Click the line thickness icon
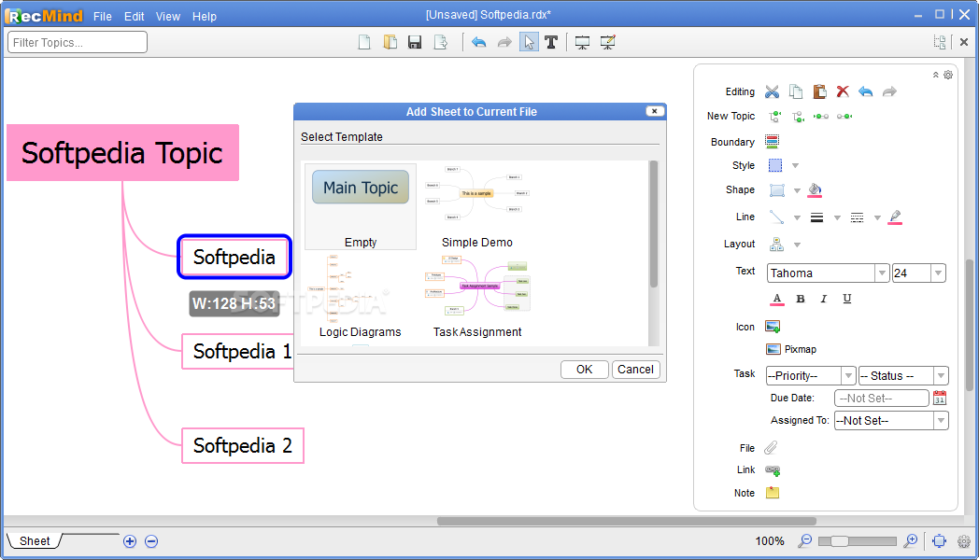This screenshot has width=979, height=560. coord(816,217)
